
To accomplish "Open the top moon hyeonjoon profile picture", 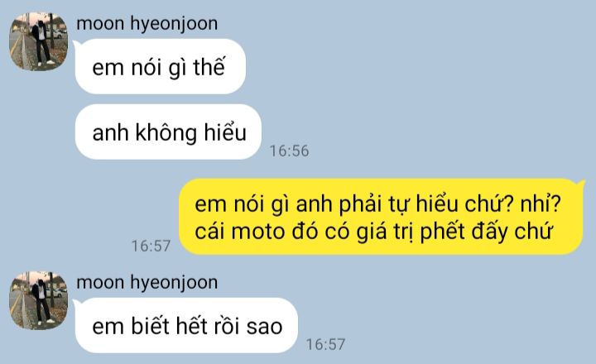I will point(38,41).
